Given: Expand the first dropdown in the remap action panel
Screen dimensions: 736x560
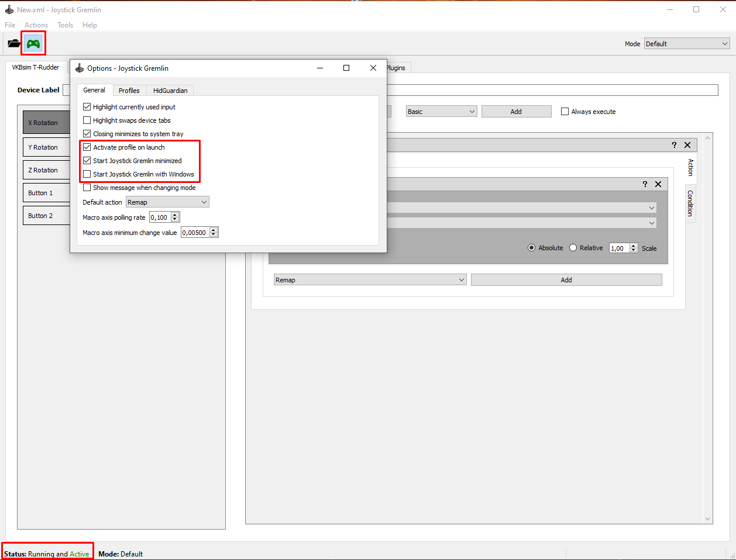Looking at the screenshot, I should (652, 208).
